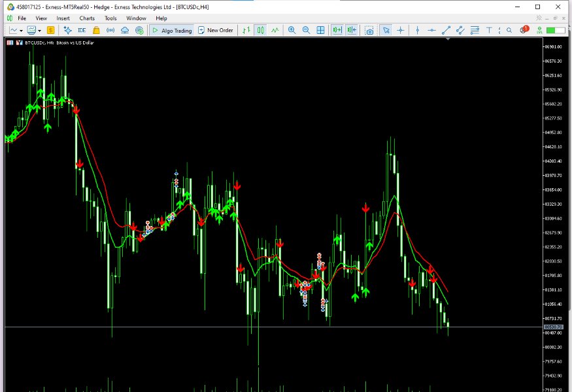Zoom out the chart
This screenshot has width=572, height=392.
[x=306, y=30]
